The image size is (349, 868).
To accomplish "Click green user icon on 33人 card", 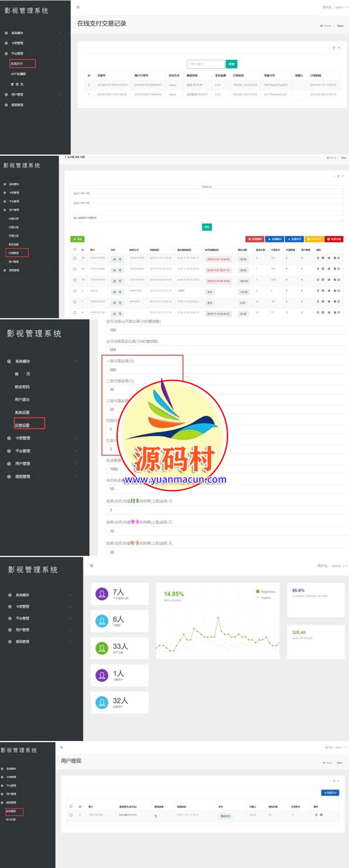I will [x=102, y=648].
